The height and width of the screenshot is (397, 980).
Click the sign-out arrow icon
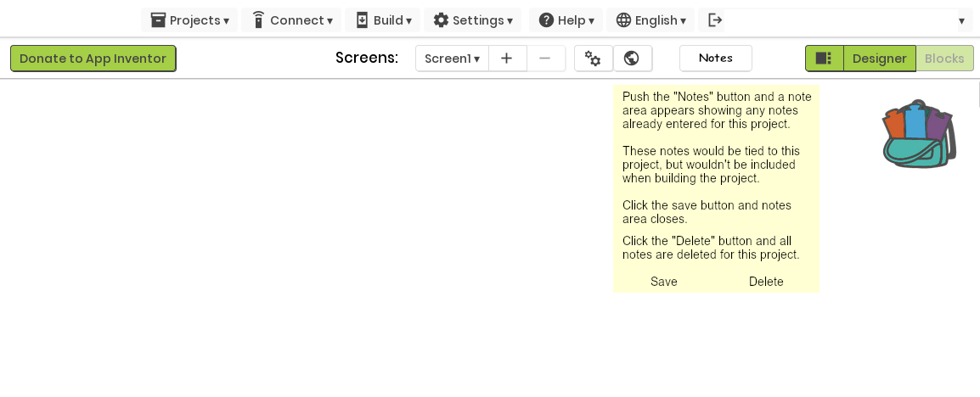click(715, 20)
